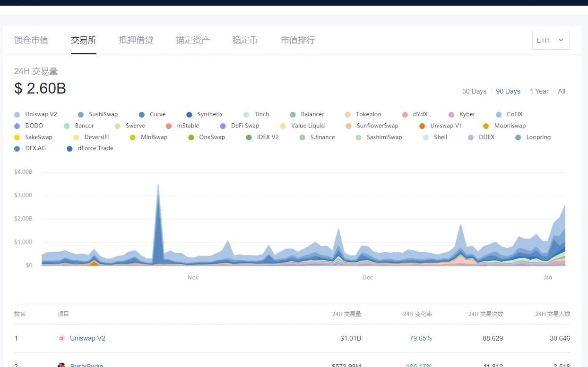Sort by 24H 变化率 column header

pyautogui.click(x=417, y=314)
